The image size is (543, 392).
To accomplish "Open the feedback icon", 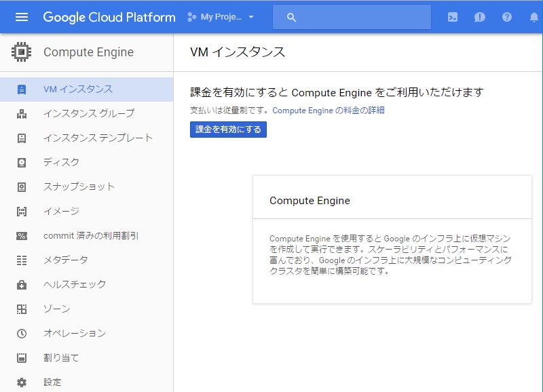I will (x=480, y=18).
